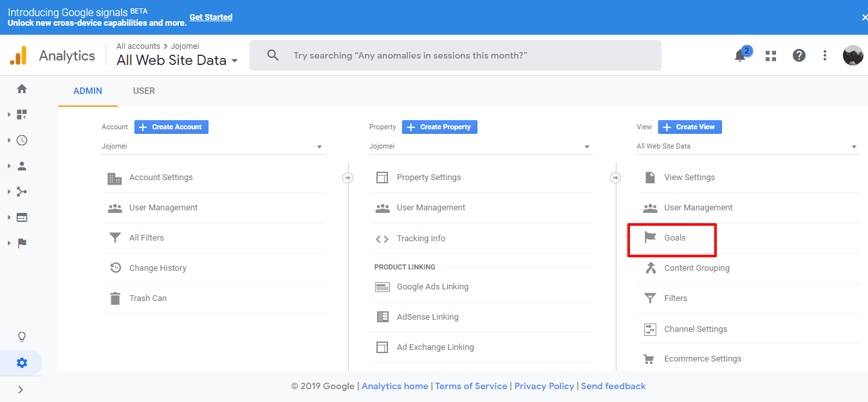Open the Discover lightbulb icon
This screenshot has height=402, width=868.
point(22,337)
